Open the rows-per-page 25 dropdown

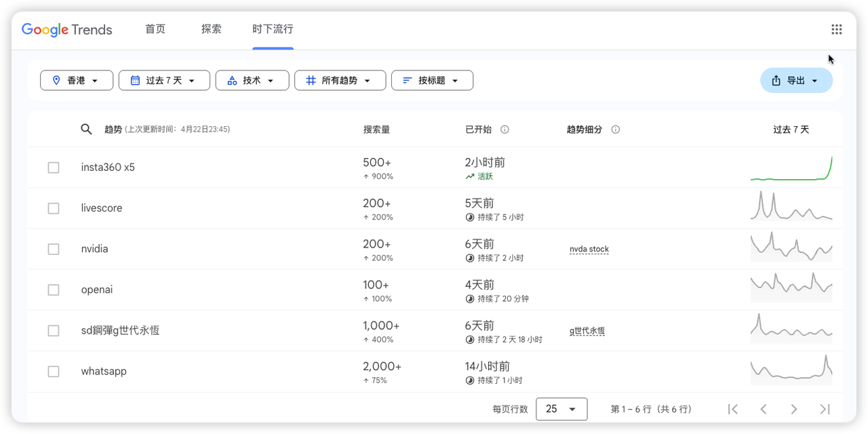(x=561, y=409)
